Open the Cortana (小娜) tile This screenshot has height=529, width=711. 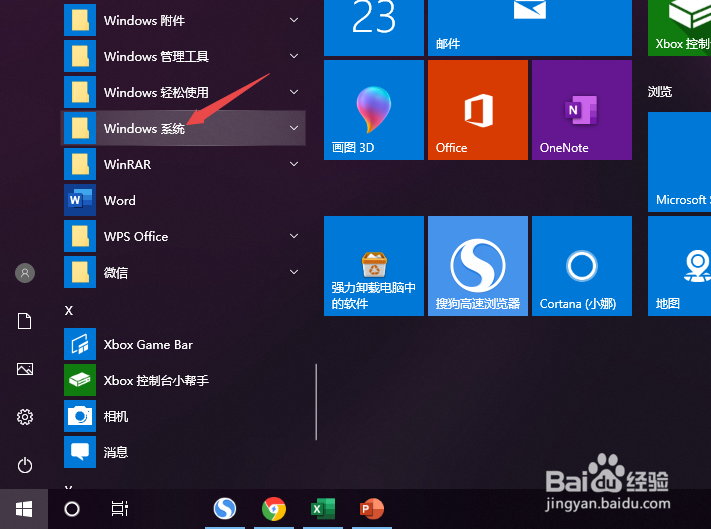coord(582,266)
